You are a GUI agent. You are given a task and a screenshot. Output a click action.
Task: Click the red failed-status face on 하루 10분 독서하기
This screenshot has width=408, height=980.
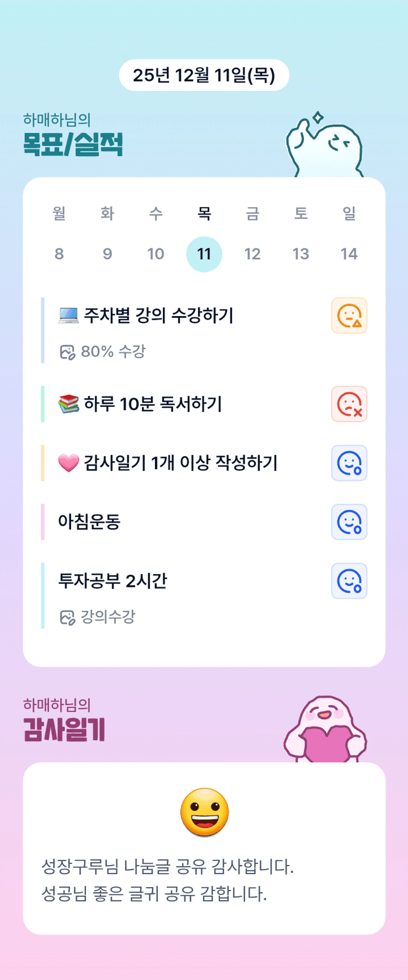(349, 404)
